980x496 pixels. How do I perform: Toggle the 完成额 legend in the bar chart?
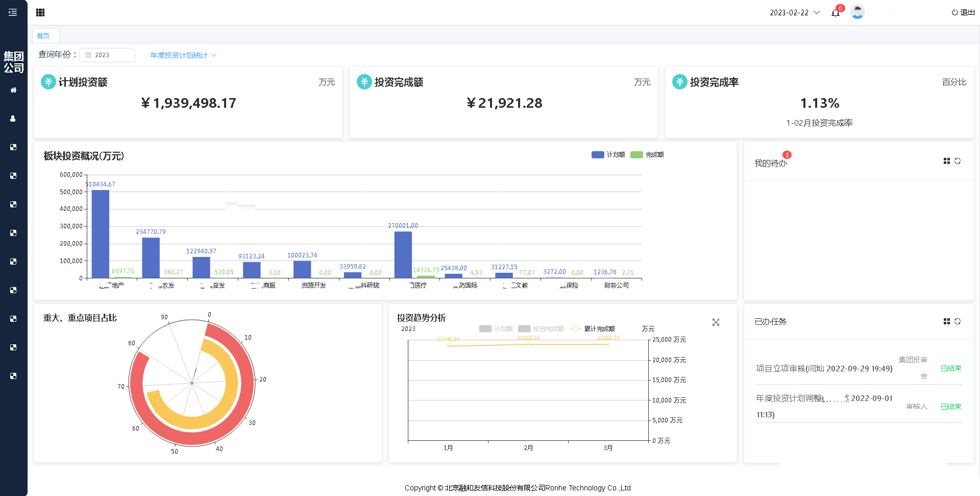[x=654, y=155]
